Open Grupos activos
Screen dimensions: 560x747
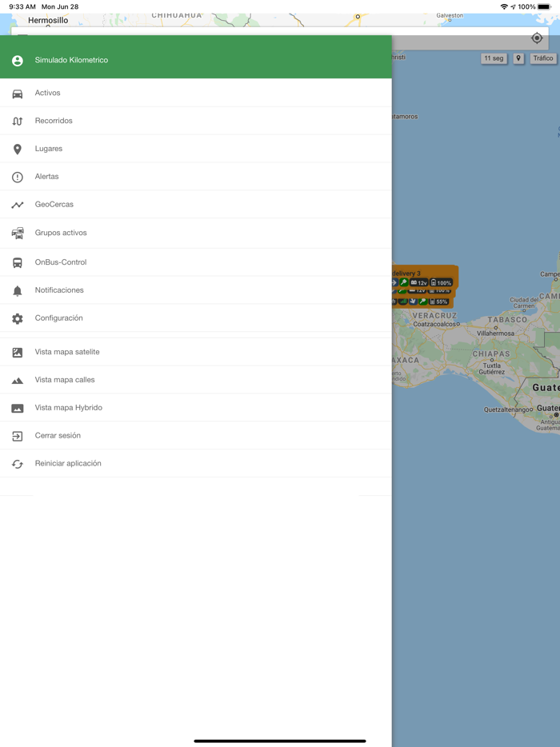coord(196,233)
